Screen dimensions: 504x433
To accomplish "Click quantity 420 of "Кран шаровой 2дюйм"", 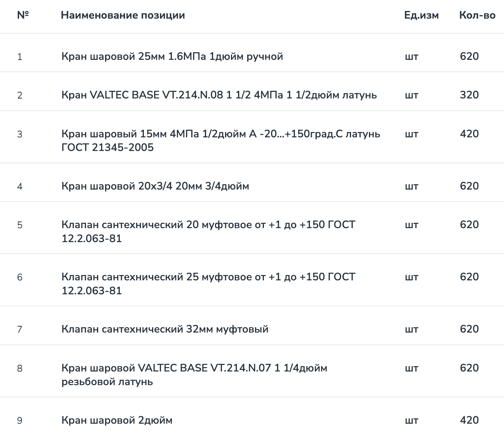I will 469,420.
